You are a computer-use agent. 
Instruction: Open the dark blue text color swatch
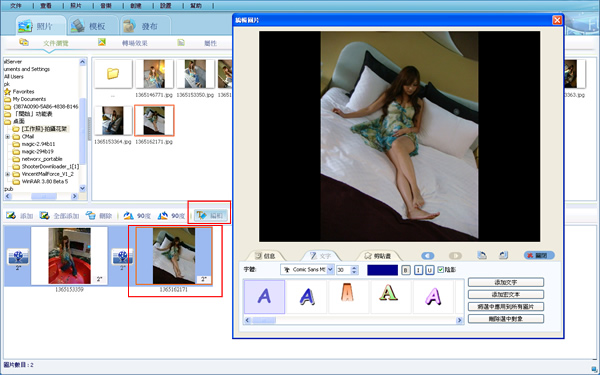pyautogui.click(x=382, y=270)
